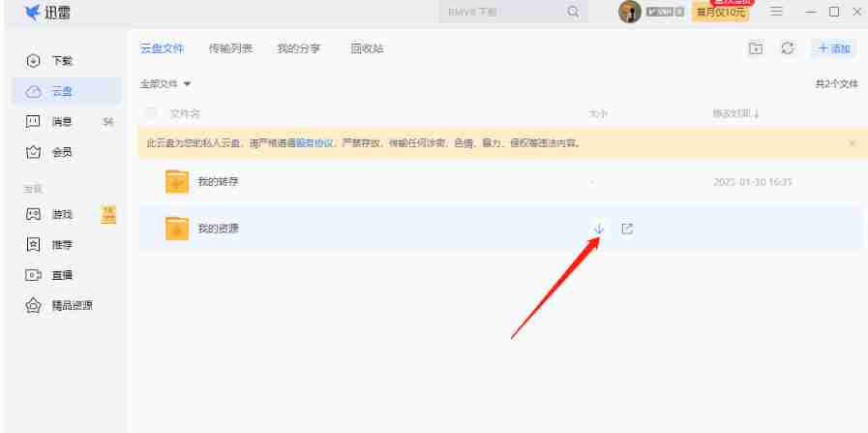Click the 共2个文件 count label
Image resolution: width=868 pixels, height=433 pixels.
(836, 84)
